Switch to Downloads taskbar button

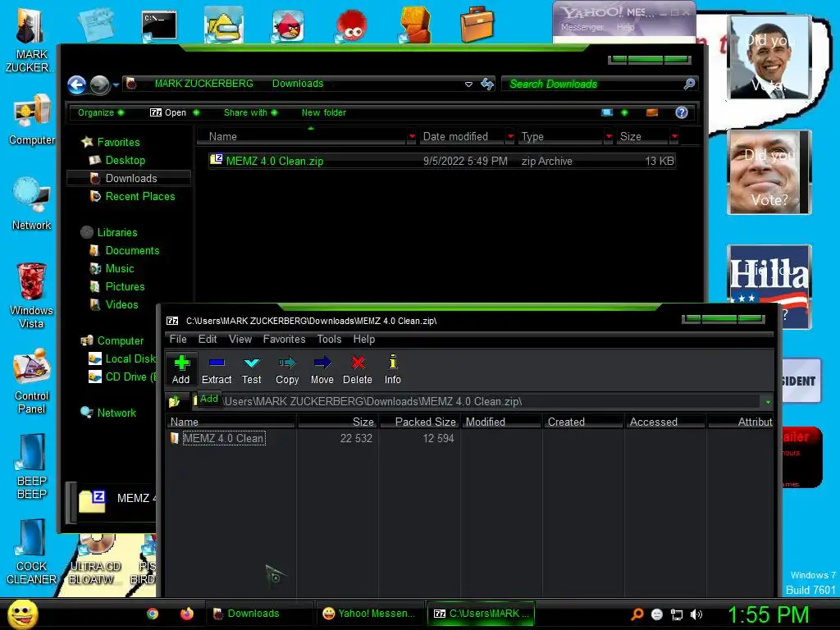pyautogui.click(x=258, y=614)
